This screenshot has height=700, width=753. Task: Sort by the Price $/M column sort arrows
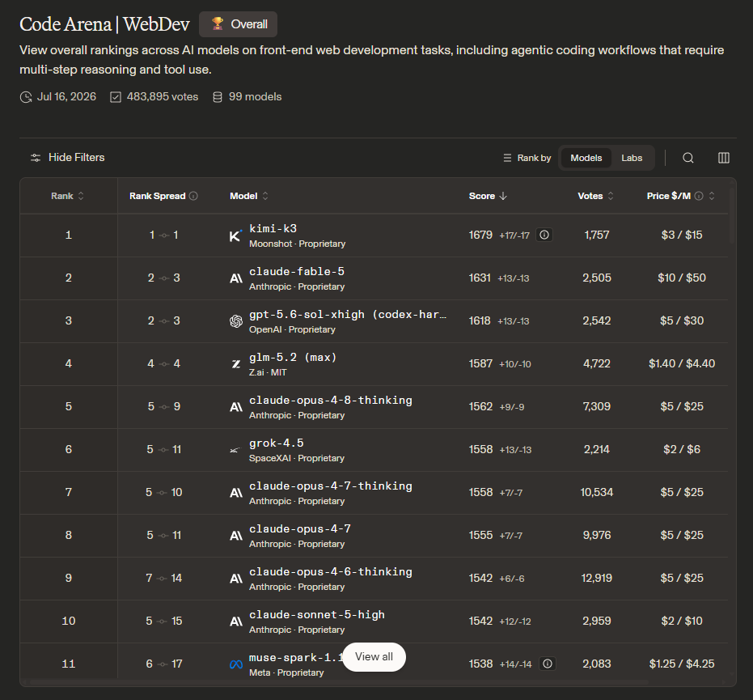click(712, 196)
